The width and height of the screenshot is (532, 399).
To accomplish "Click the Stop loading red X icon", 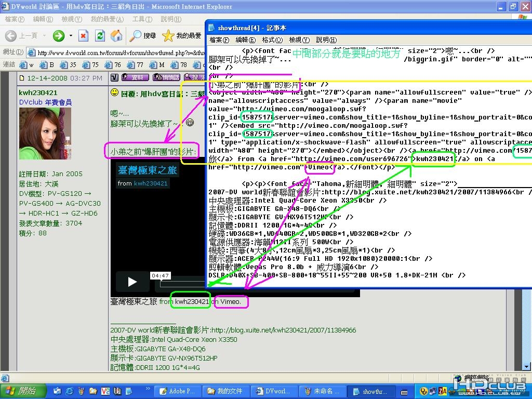I will (x=83, y=35).
